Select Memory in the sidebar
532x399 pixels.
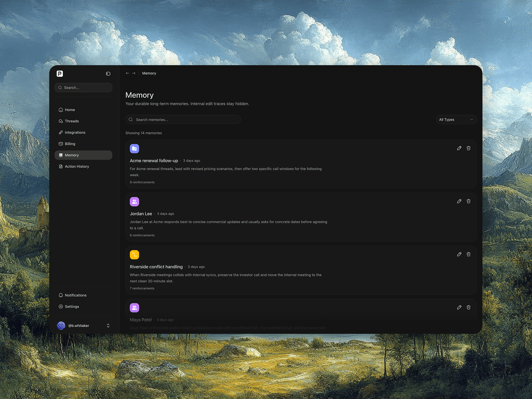click(x=83, y=155)
